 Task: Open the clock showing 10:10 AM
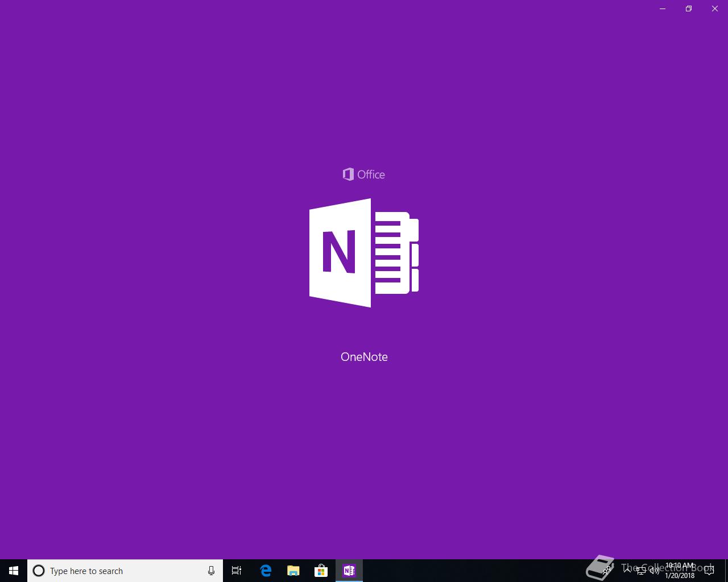coord(680,571)
